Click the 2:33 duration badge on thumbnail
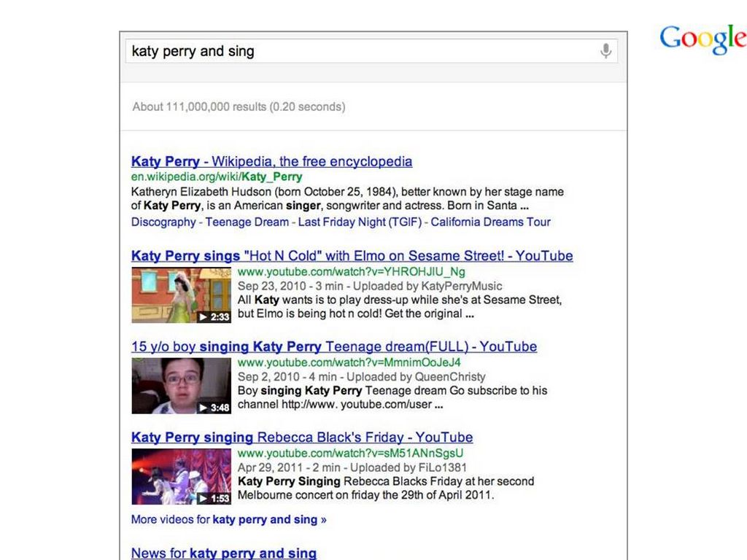The height and width of the screenshot is (560, 747). (x=214, y=316)
